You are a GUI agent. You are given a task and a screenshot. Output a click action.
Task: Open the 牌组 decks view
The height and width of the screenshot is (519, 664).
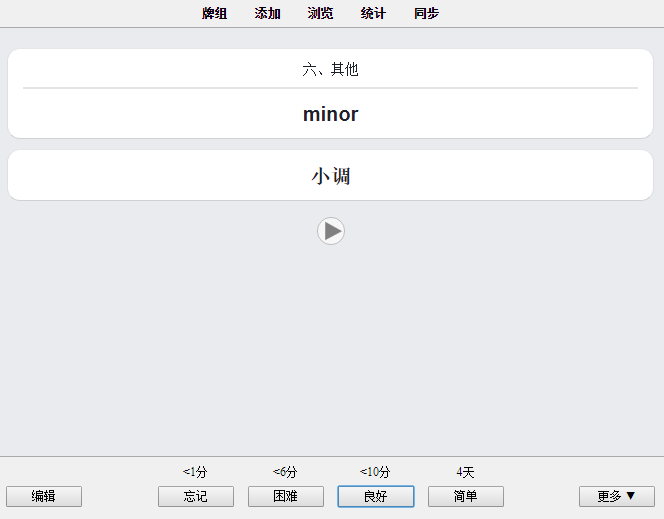click(x=214, y=14)
